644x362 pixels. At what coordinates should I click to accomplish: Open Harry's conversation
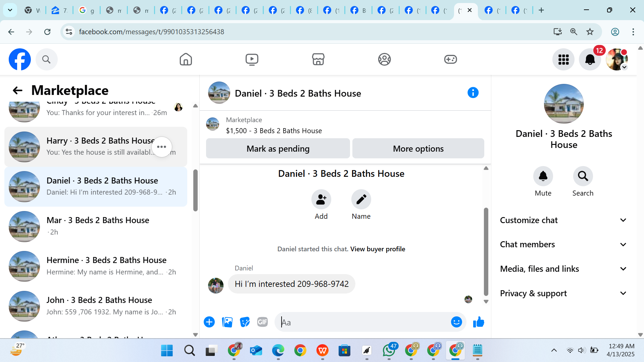tap(96, 147)
